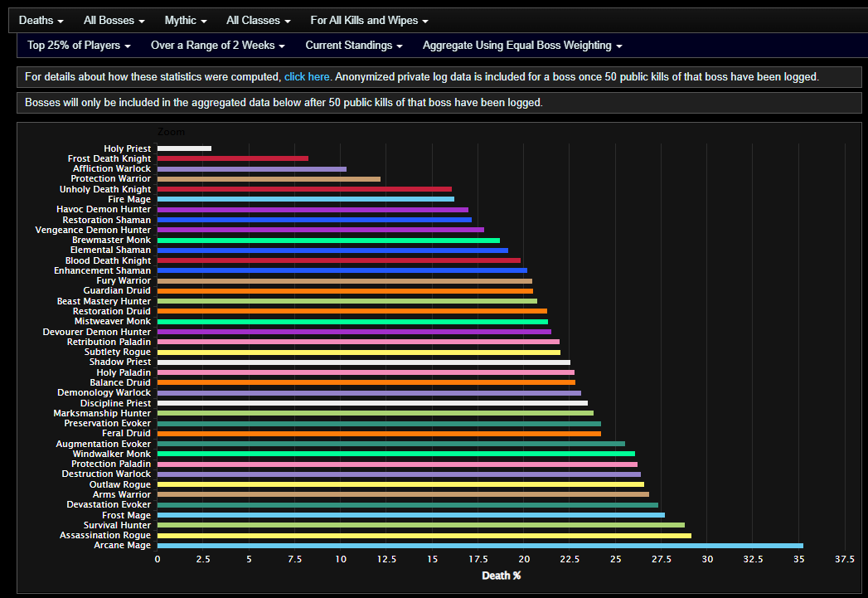Screen dimensions: 868x598
Task: Expand Aggregate Using Equal Boss Weighting
Action: [x=522, y=46]
